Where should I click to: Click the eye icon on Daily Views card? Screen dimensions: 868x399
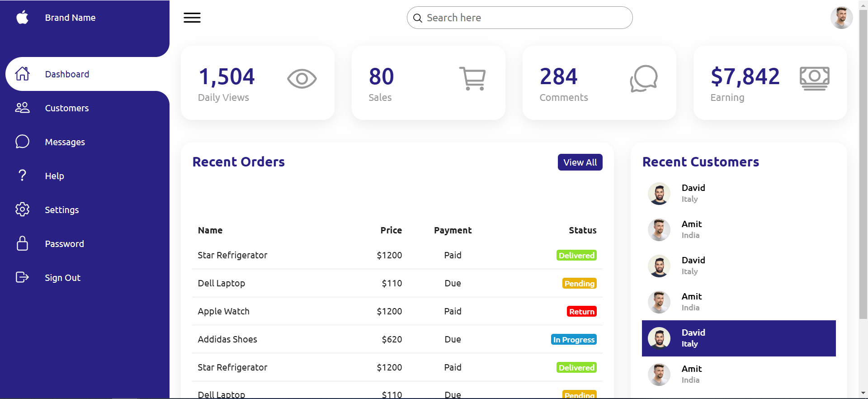pyautogui.click(x=302, y=79)
